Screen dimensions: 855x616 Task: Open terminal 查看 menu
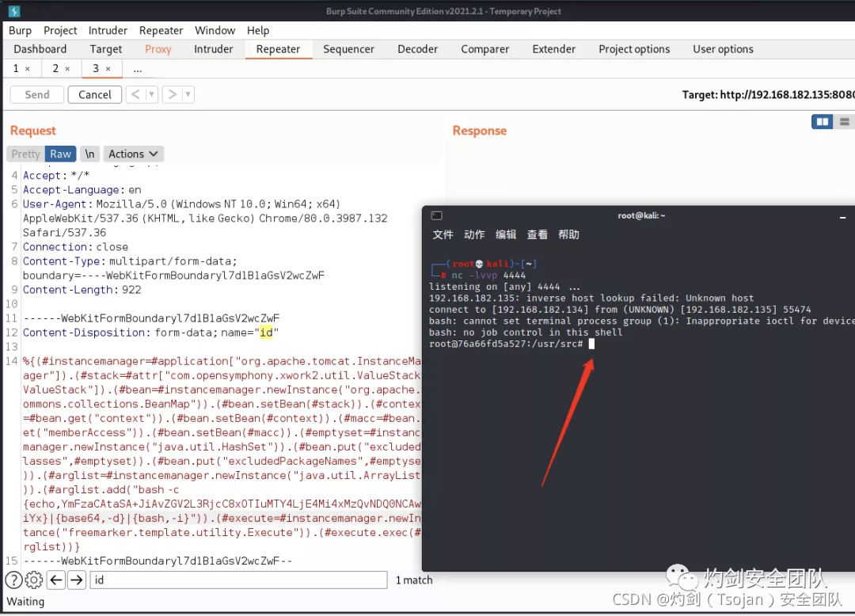click(x=537, y=234)
